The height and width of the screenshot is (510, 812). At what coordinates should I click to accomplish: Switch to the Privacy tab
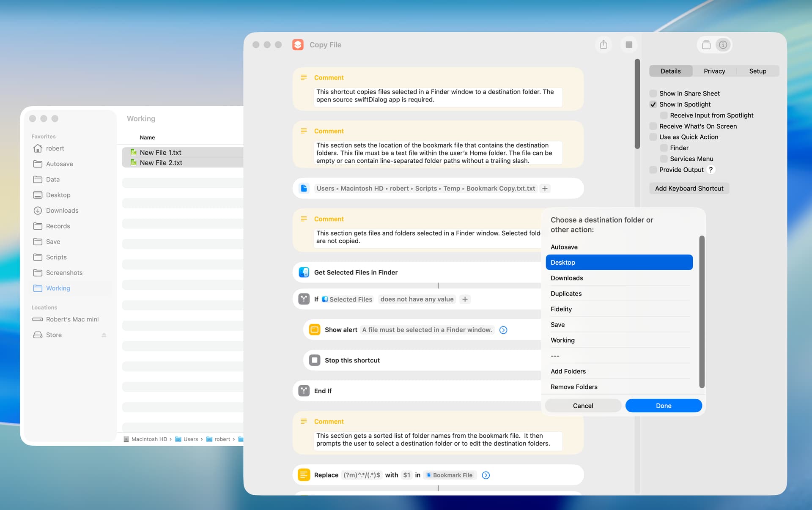click(x=714, y=71)
